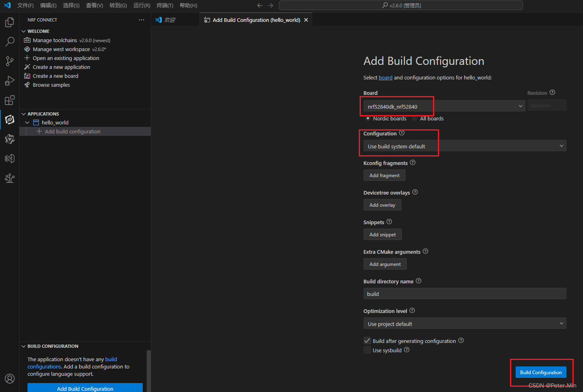The width and height of the screenshot is (583, 392).
Task: Click the plus icon for Open an existing application
Action: (27, 58)
